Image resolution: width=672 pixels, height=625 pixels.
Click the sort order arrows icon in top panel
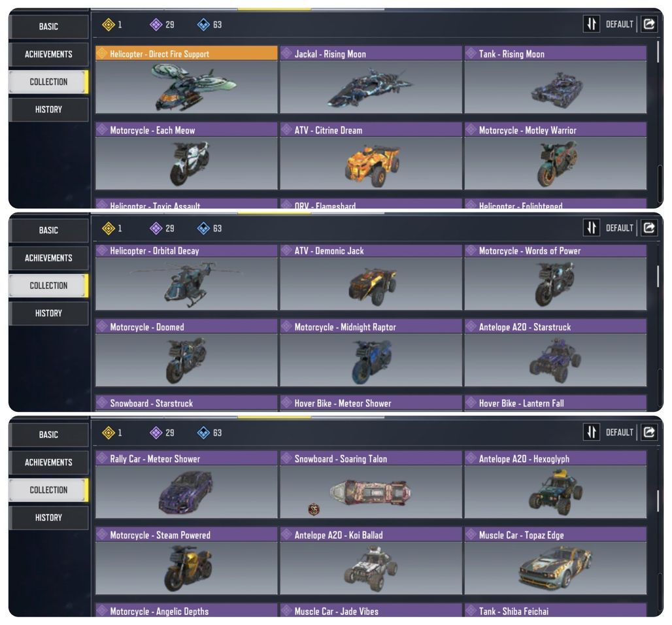coord(592,24)
